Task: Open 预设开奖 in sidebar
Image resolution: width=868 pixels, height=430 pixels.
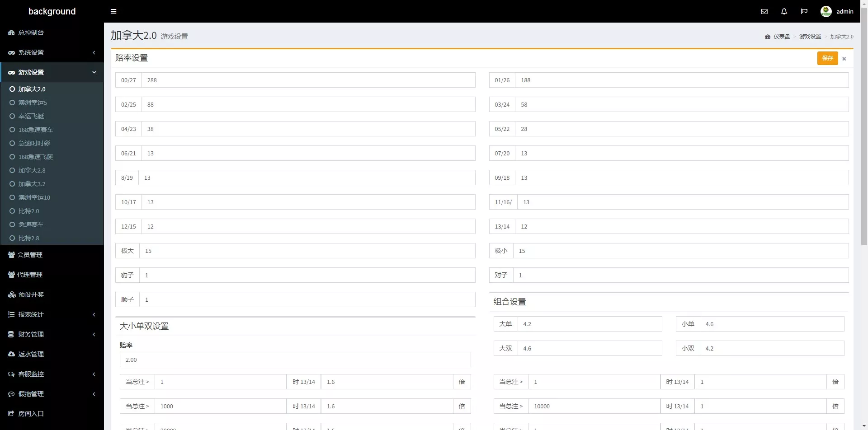Action: click(x=31, y=294)
